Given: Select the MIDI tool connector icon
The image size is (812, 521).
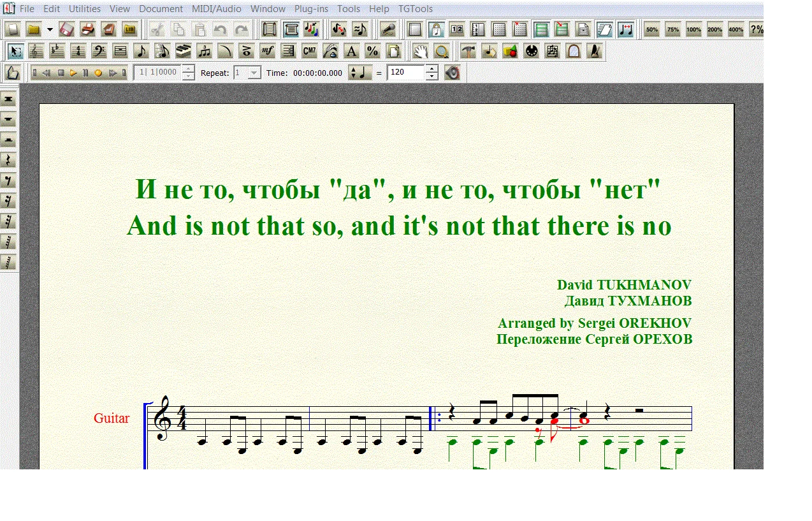Looking at the screenshot, I should tap(532, 51).
